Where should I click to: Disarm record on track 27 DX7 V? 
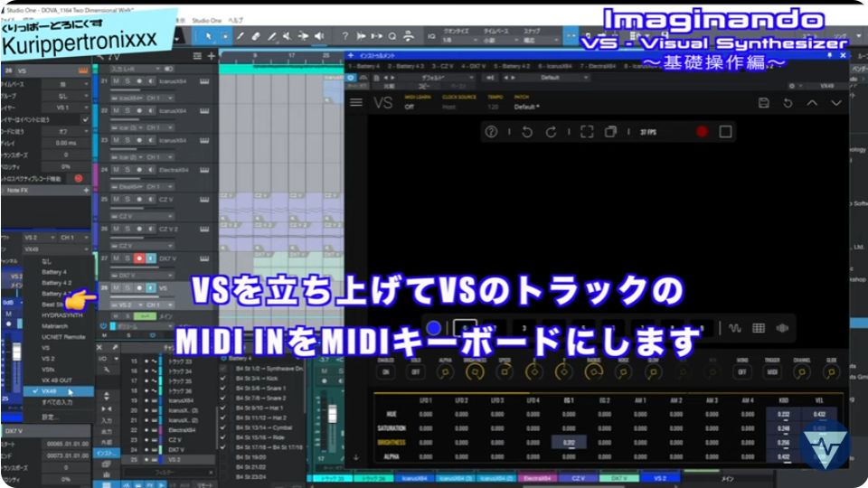(x=139, y=258)
